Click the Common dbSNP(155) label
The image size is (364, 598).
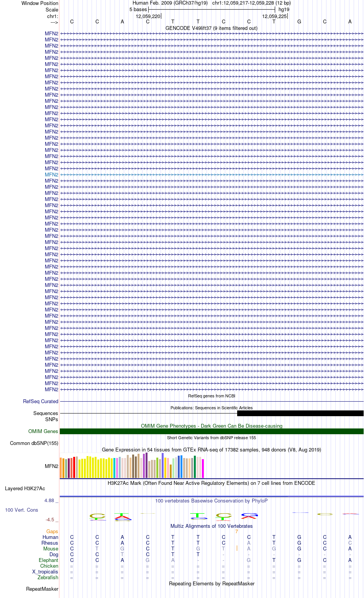(x=34, y=443)
